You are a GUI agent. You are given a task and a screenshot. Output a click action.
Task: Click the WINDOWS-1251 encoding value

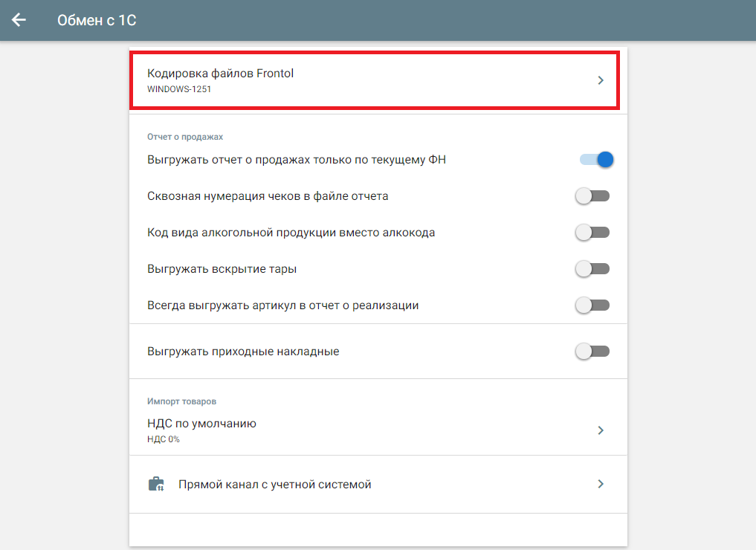tap(174, 89)
